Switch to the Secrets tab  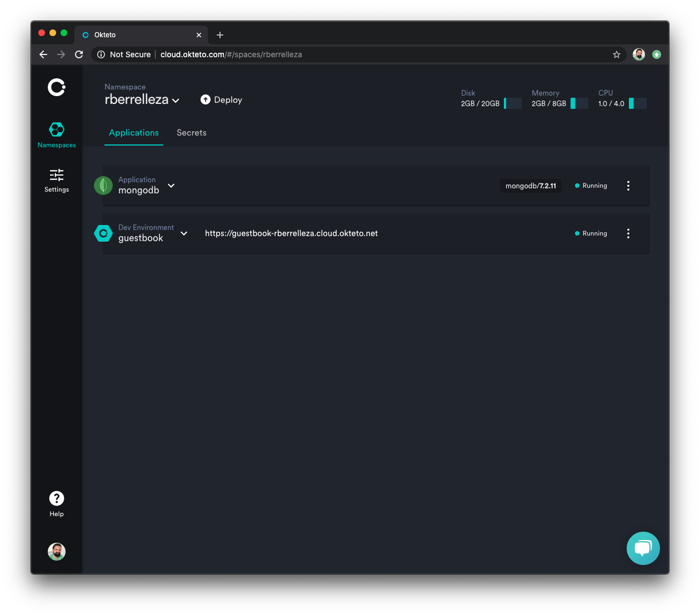coord(192,133)
